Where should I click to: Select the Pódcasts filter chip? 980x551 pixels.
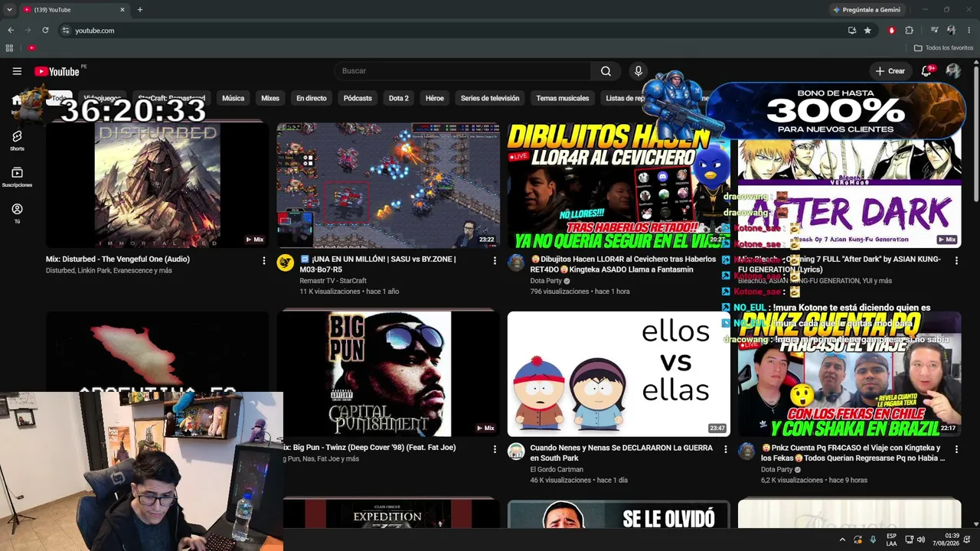pos(358,98)
